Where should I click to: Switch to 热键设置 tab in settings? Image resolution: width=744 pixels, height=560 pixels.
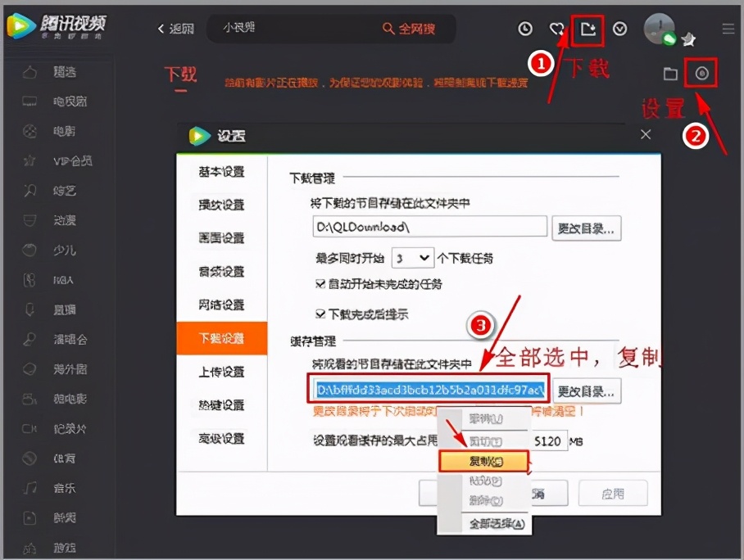(x=221, y=405)
